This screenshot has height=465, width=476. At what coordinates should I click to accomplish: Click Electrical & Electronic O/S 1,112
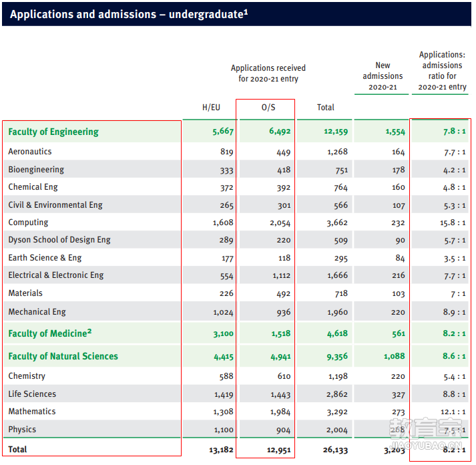282,276
